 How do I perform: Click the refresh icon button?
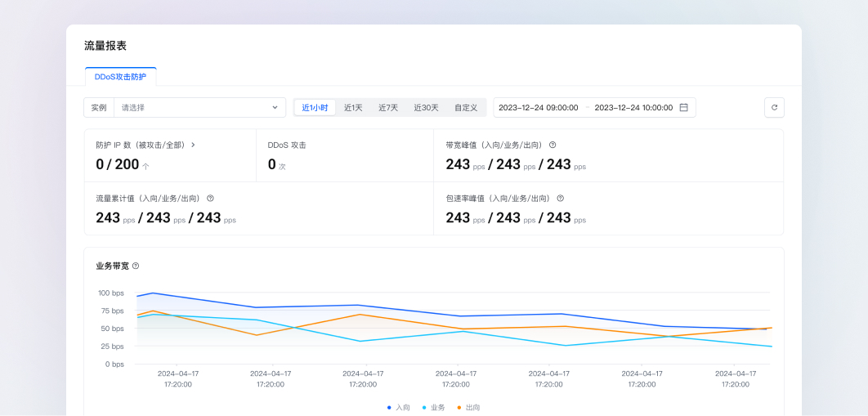point(774,107)
